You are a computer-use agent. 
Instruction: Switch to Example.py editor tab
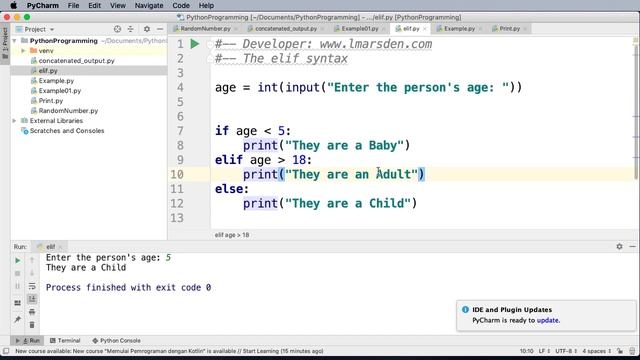(x=459, y=29)
